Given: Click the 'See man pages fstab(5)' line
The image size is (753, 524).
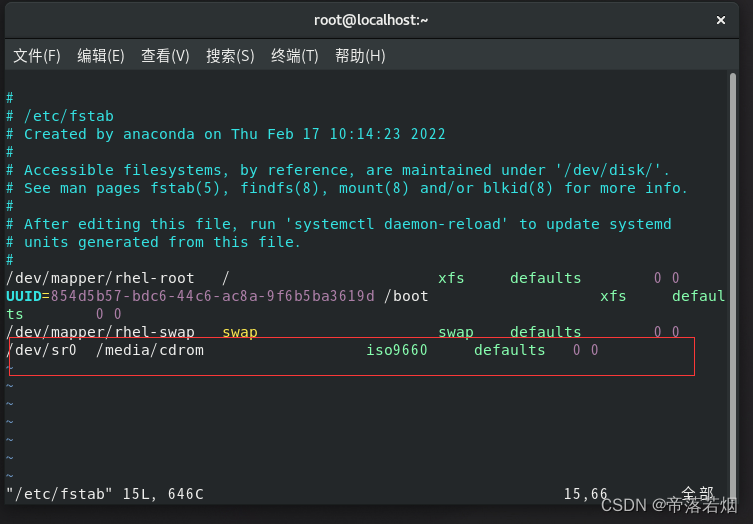Looking at the screenshot, I should 347,188.
